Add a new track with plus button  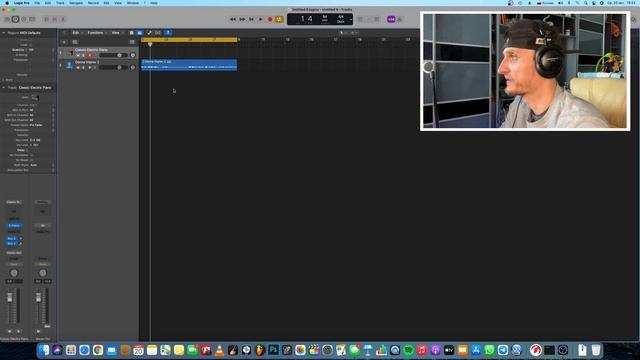click(64, 42)
